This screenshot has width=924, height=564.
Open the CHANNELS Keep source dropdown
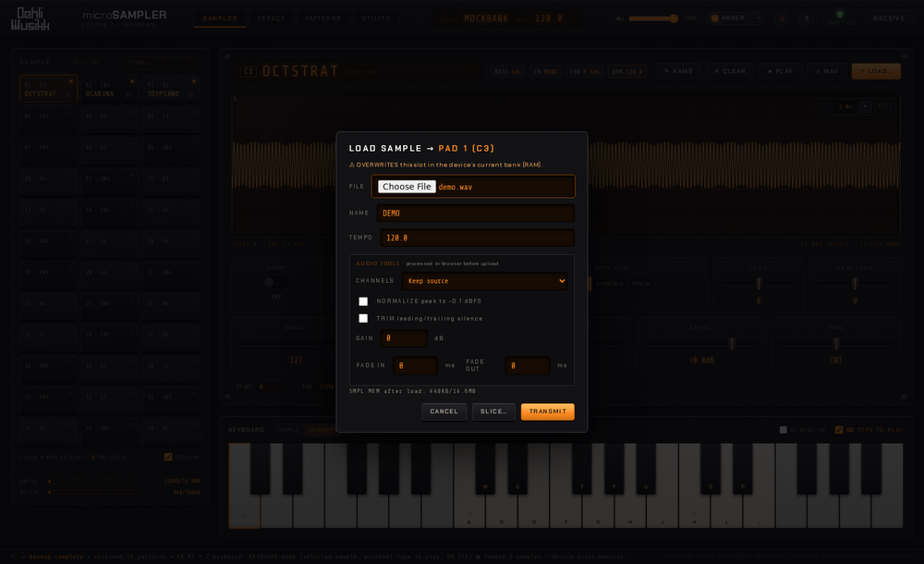484,281
